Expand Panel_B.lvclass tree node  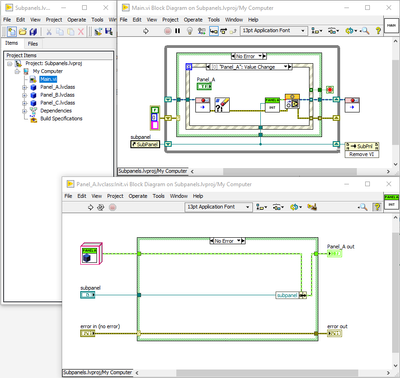pos(24,95)
